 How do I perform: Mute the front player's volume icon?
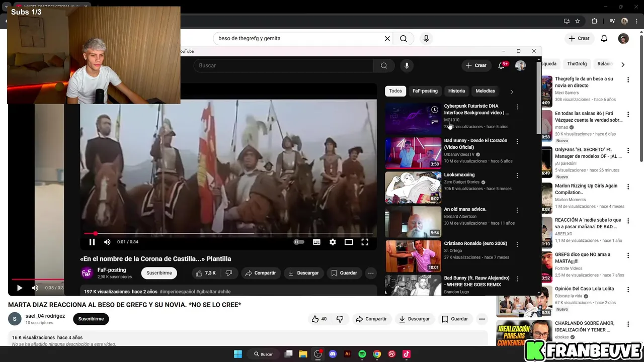pyautogui.click(x=107, y=242)
